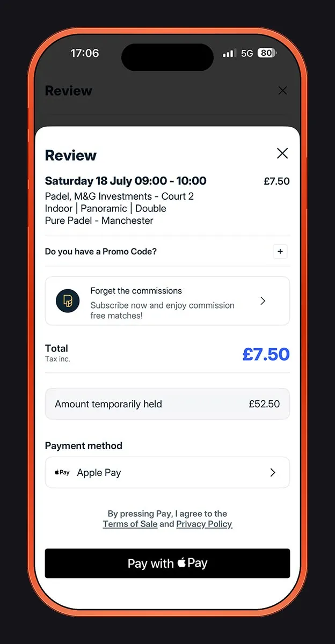
Task: Open the Forget the commissions chevron
Action: 263,301
